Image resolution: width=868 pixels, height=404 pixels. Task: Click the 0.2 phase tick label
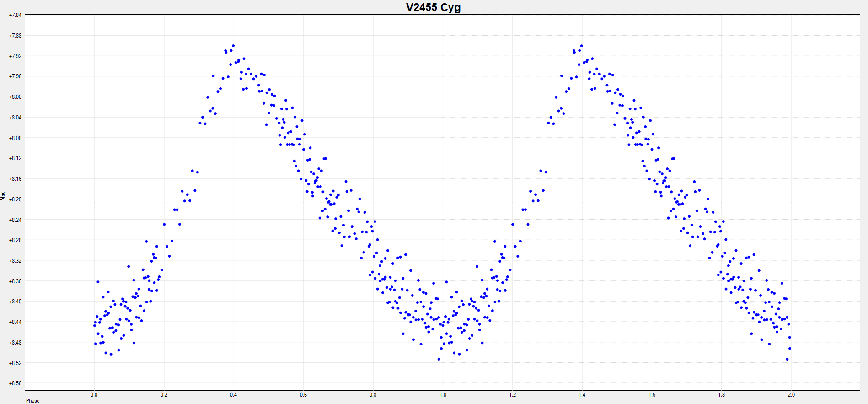pos(164,395)
